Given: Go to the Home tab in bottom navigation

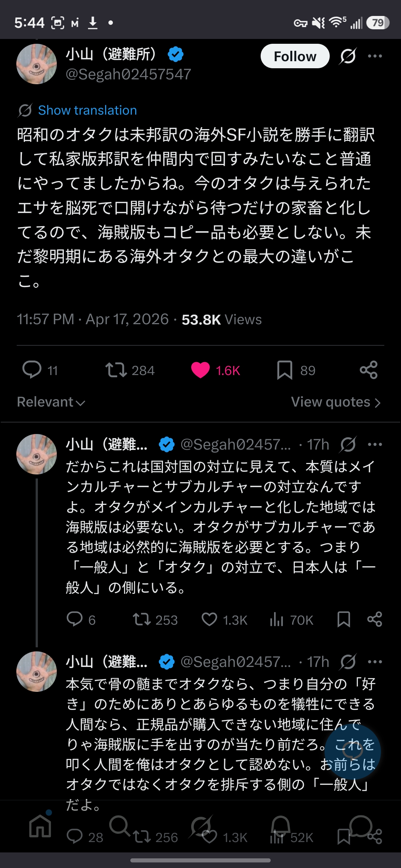Looking at the screenshot, I should [x=40, y=826].
